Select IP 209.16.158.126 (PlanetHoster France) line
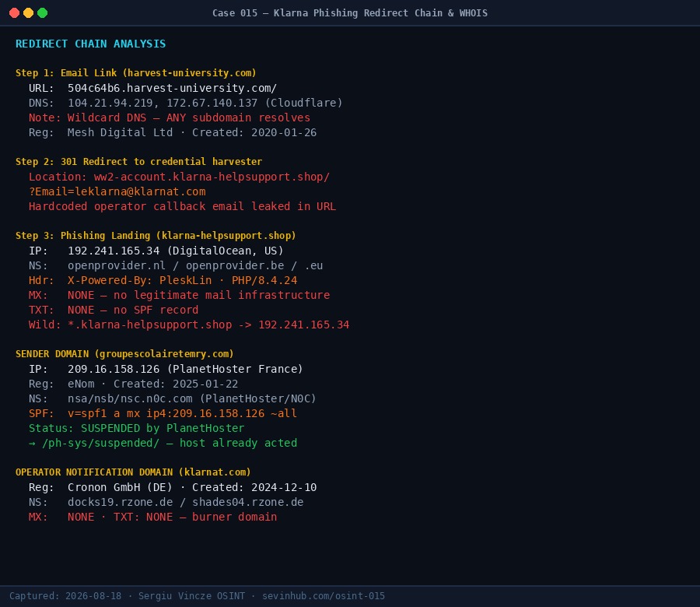Viewport: 700px width, 607px height. coord(166,369)
